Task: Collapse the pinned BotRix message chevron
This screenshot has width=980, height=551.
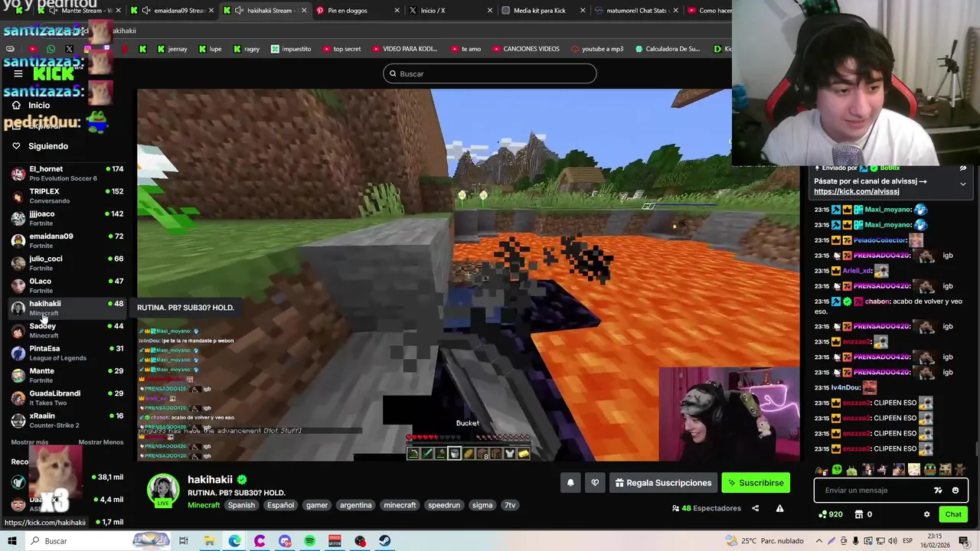Action: [962, 184]
